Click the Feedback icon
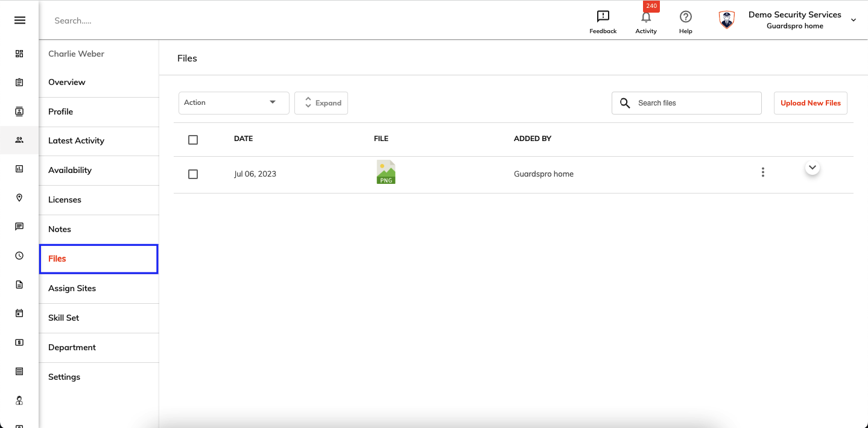This screenshot has width=868, height=428. click(x=603, y=17)
